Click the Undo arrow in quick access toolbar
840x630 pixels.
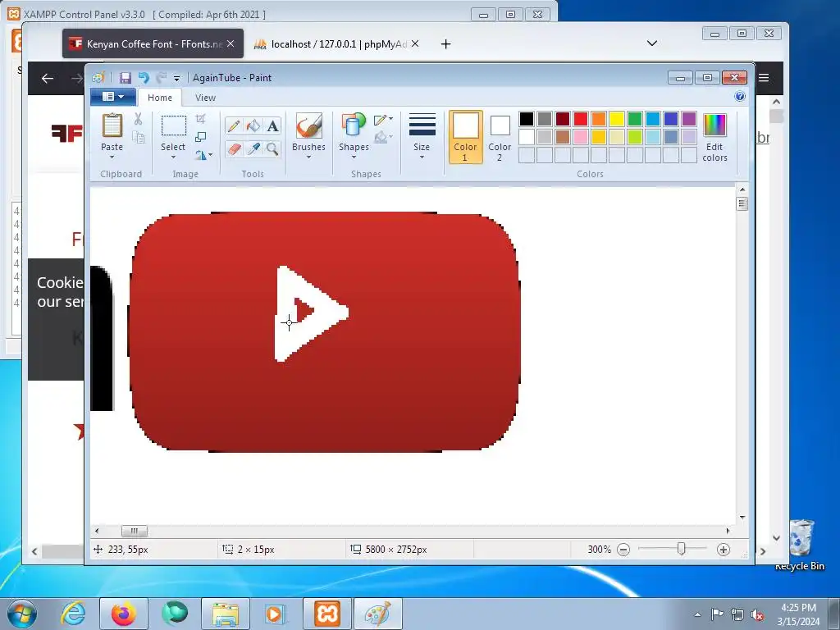[x=144, y=78]
